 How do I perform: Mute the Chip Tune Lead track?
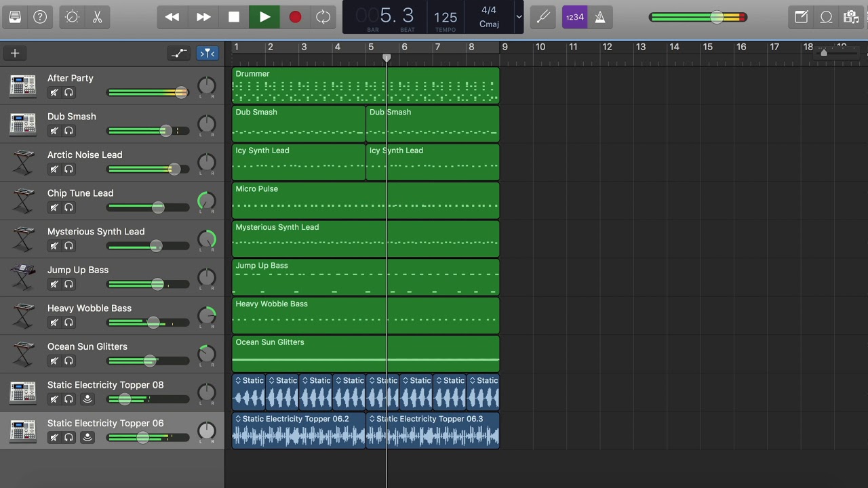click(54, 207)
